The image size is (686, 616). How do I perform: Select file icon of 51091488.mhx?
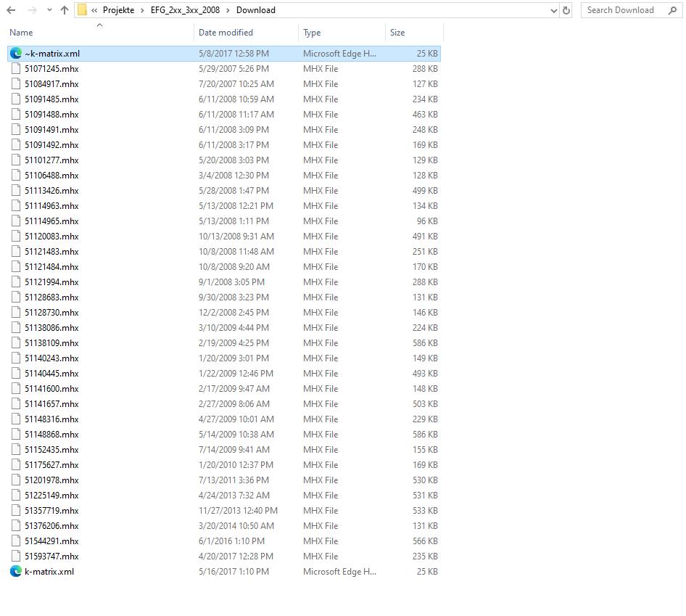(x=16, y=114)
